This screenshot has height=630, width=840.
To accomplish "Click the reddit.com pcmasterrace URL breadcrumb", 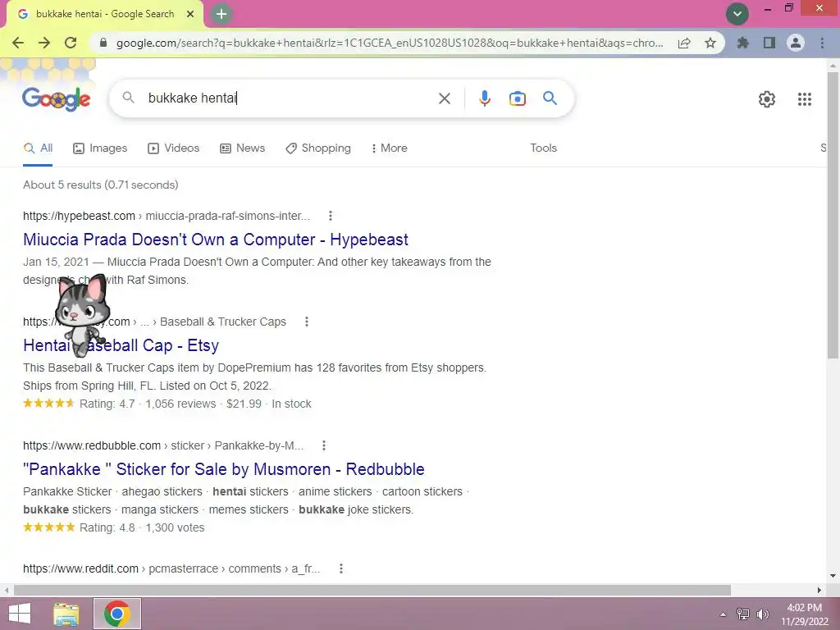I will point(171,569).
